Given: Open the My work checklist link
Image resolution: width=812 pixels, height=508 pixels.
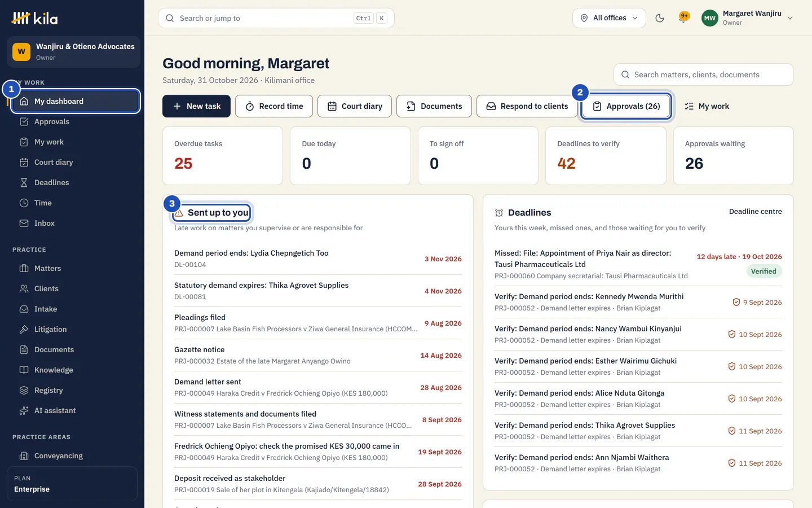Looking at the screenshot, I should 707,106.
